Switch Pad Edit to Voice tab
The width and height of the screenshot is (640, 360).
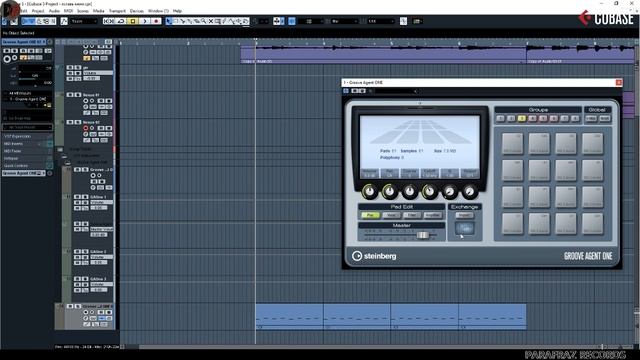click(391, 215)
